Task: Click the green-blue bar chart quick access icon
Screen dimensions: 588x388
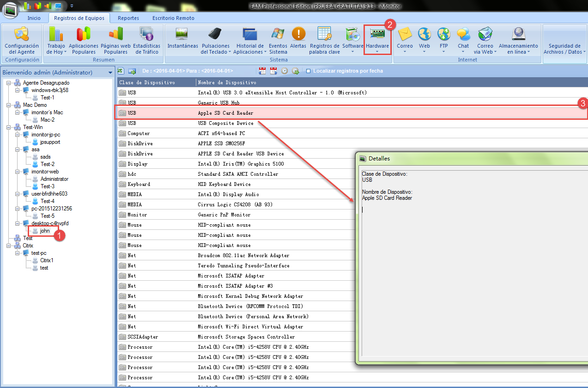Action: (28, 6)
